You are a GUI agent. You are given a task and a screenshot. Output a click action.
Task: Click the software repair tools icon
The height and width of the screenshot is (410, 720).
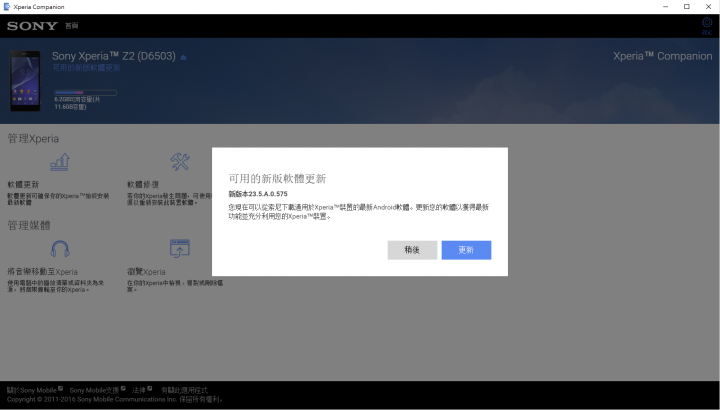[180, 162]
